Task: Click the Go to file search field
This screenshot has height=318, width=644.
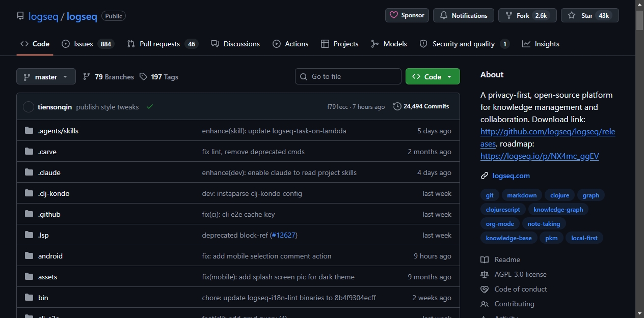Action: pos(348,76)
